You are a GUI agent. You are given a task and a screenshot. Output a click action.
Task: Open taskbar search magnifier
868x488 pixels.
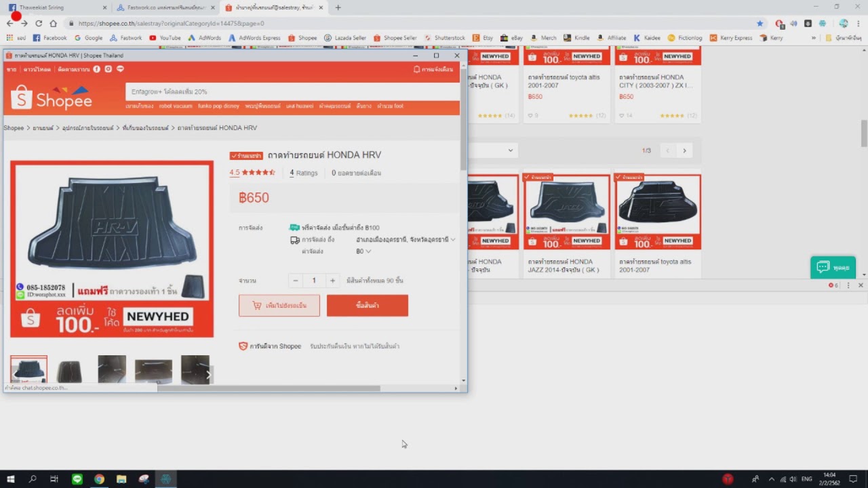33,479
